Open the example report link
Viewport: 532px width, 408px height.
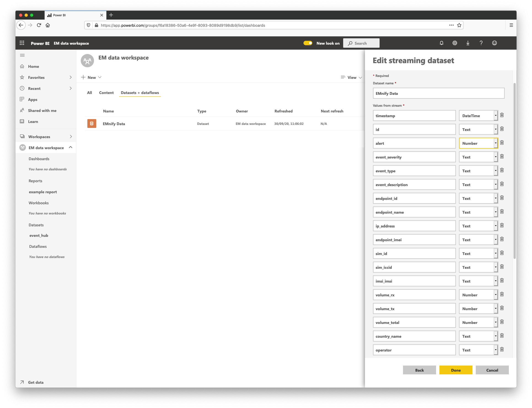click(43, 192)
